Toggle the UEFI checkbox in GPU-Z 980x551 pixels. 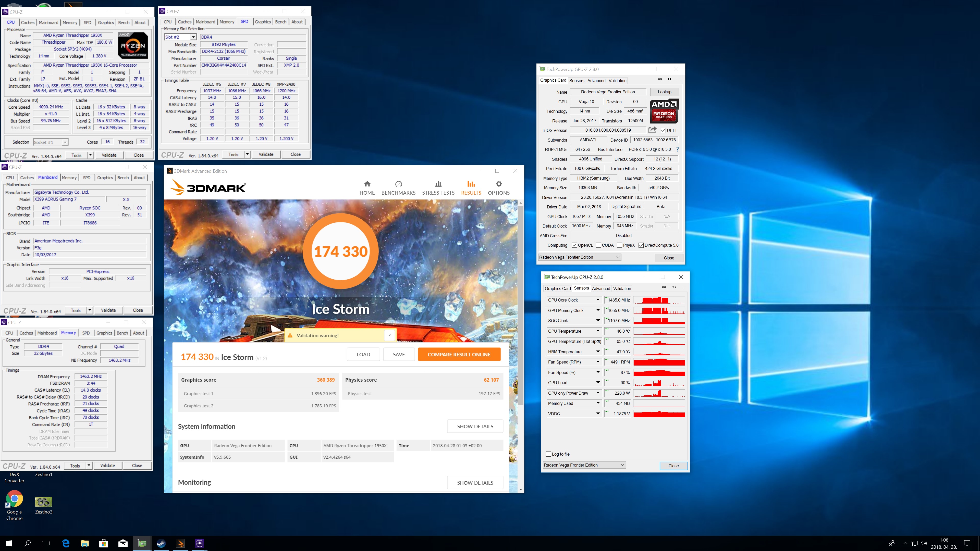(663, 130)
